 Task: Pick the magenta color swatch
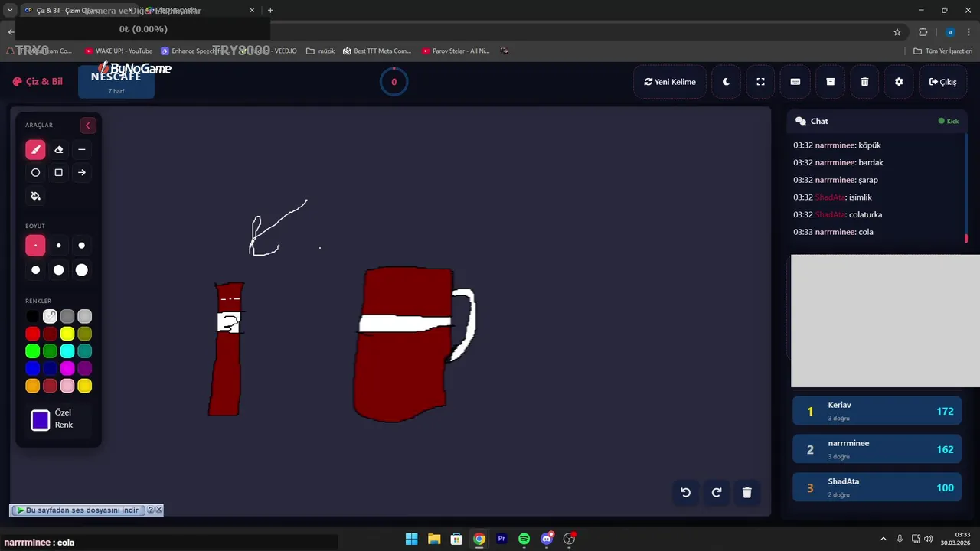[x=67, y=369]
